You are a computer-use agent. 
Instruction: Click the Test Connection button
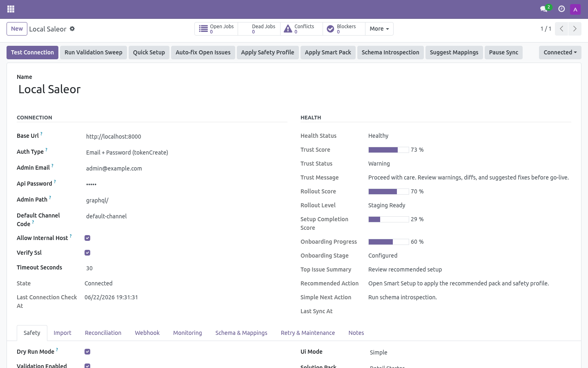click(33, 52)
